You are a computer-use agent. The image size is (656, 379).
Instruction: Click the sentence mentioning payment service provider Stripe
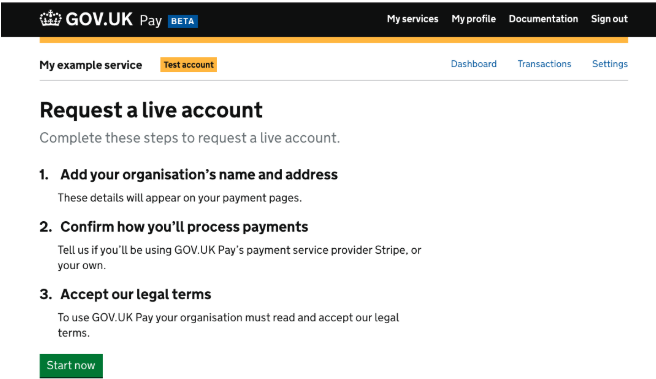pyautogui.click(x=239, y=258)
